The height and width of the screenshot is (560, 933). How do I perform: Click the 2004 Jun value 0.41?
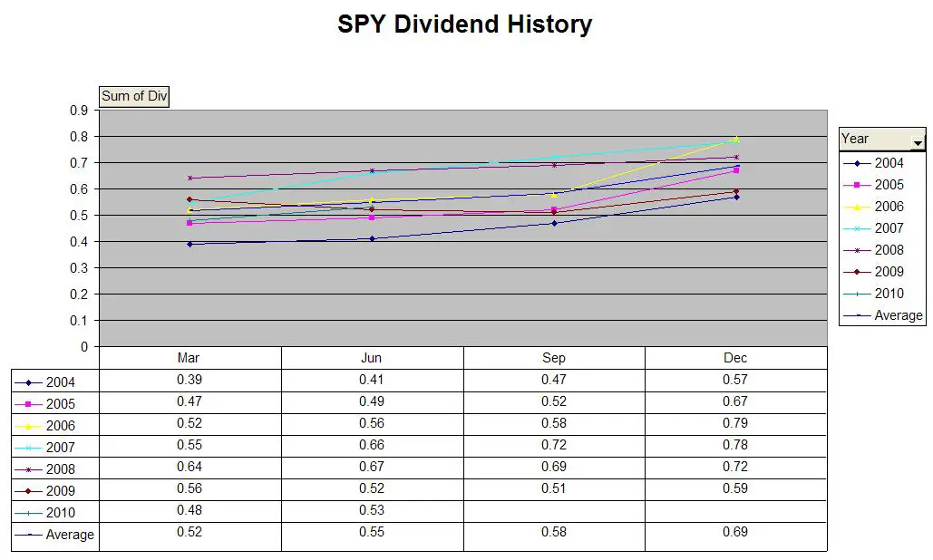pyautogui.click(x=372, y=380)
